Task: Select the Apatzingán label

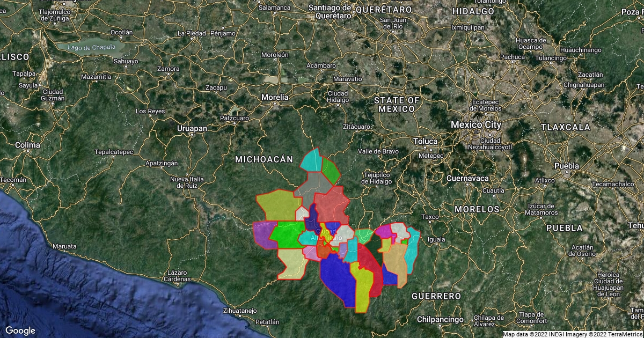Action: (x=162, y=162)
